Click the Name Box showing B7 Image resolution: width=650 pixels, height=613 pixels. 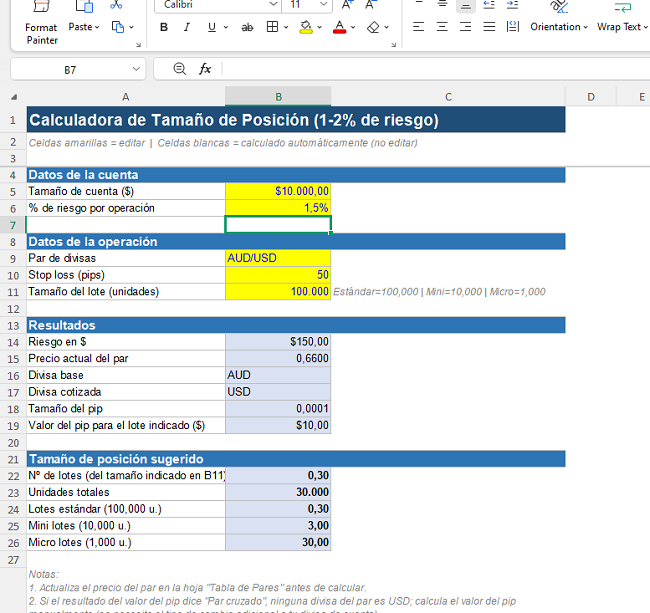(x=70, y=70)
